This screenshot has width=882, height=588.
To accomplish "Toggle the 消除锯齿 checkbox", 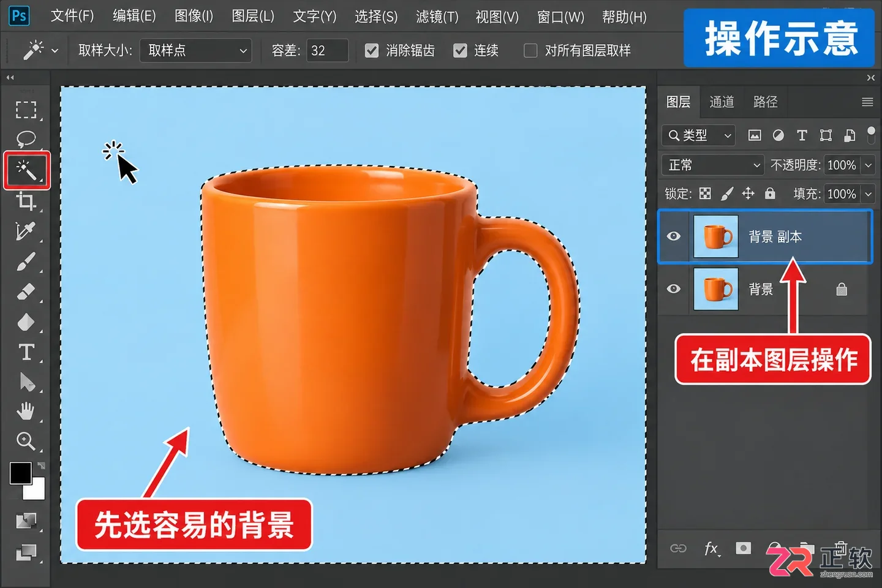I will tap(372, 50).
